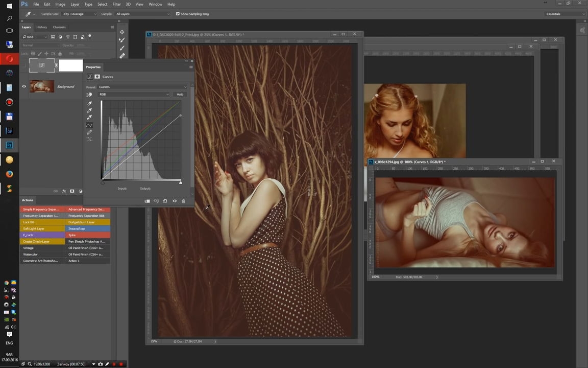The width and height of the screenshot is (588, 368).
Task: Expand the tool preset picker arrow
Action: (x=34, y=14)
